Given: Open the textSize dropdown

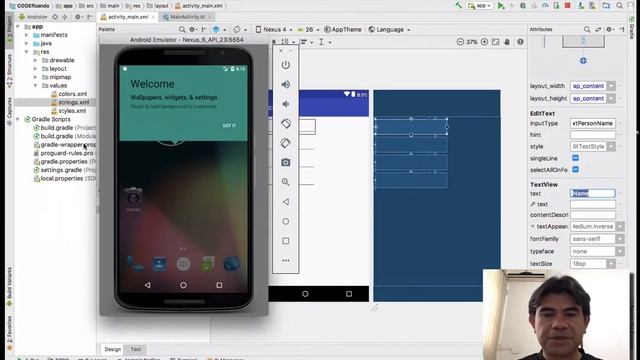Looking at the screenshot, I should (x=611, y=264).
